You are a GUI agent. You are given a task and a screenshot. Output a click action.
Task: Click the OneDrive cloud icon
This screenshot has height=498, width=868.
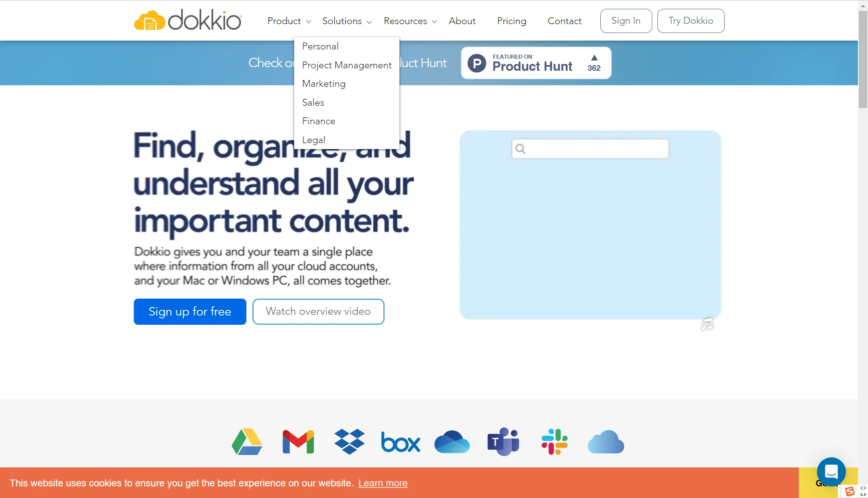point(452,442)
